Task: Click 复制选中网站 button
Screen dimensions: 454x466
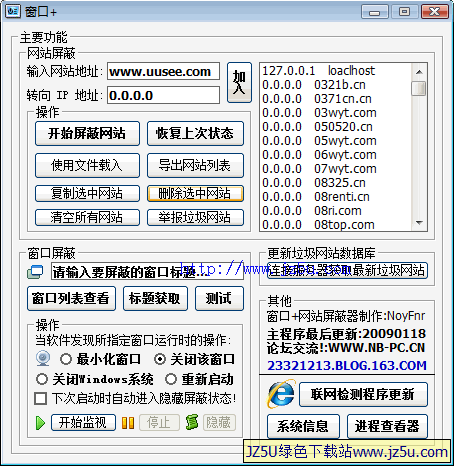Action: coord(87,193)
